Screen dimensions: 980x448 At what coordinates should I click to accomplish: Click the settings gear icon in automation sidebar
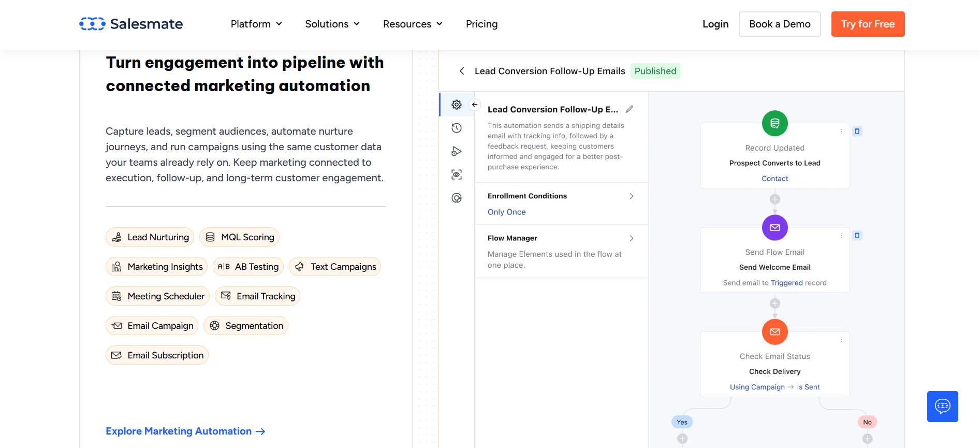(x=456, y=105)
